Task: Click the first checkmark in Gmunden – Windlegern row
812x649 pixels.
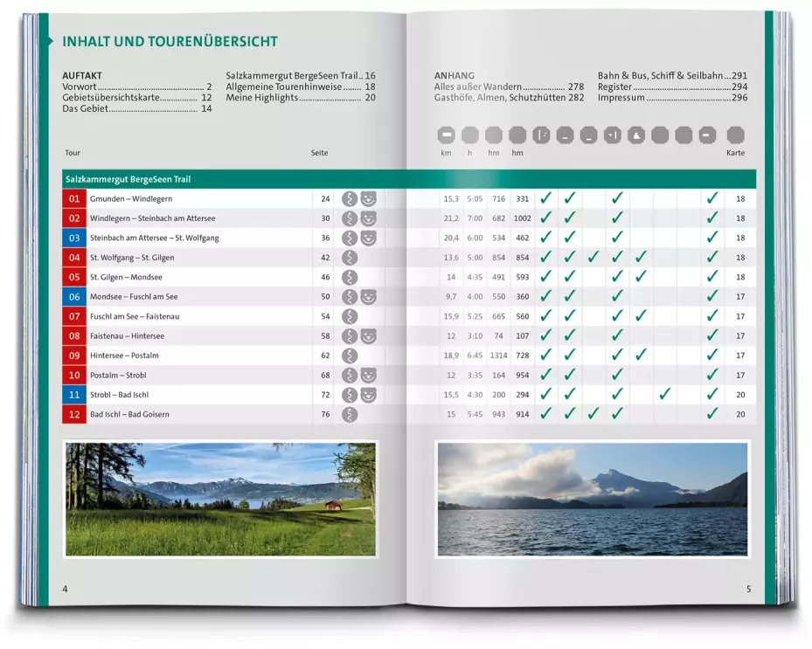Action: click(545, 199)
